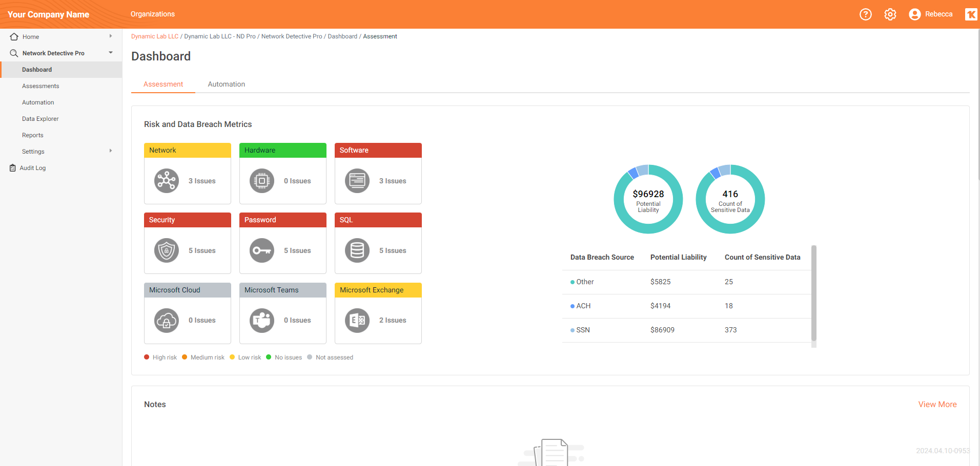
Task: Click the High risk red legend dot
Action: [147, 357]
